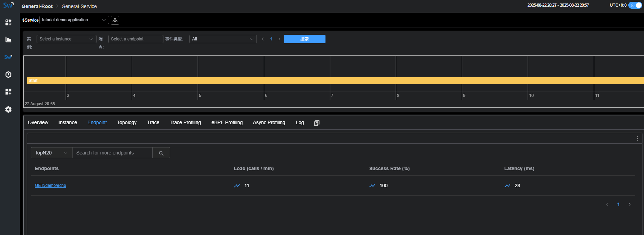Open the eBPF Profiling tab

click(227, 122)
